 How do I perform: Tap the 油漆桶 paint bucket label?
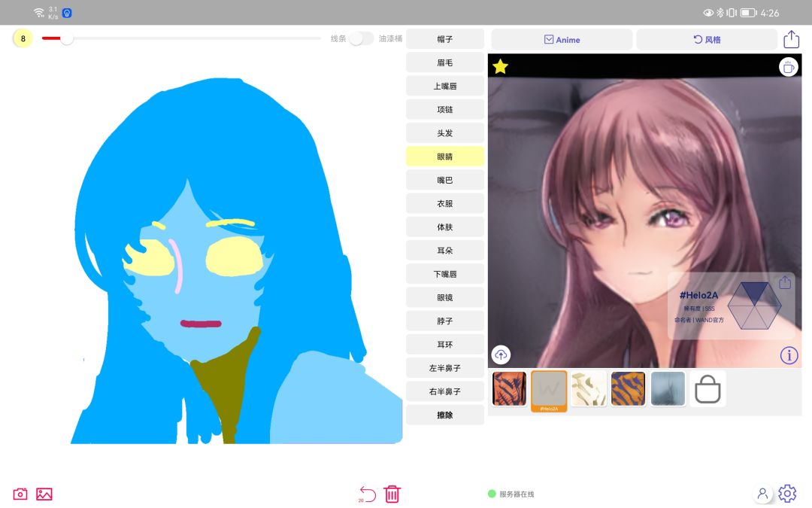390,39
